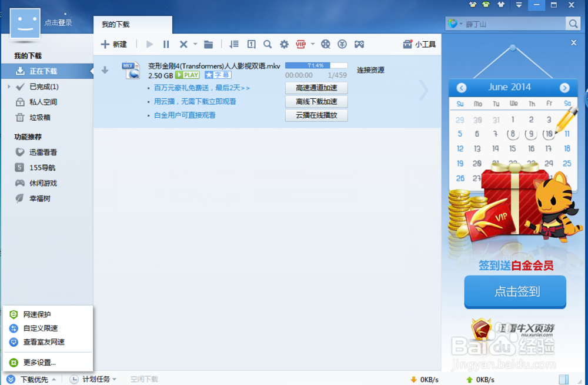This screenshot has width=588, height=385.
Task: Click the MKV file icon of task
Action: pos(131,70)
